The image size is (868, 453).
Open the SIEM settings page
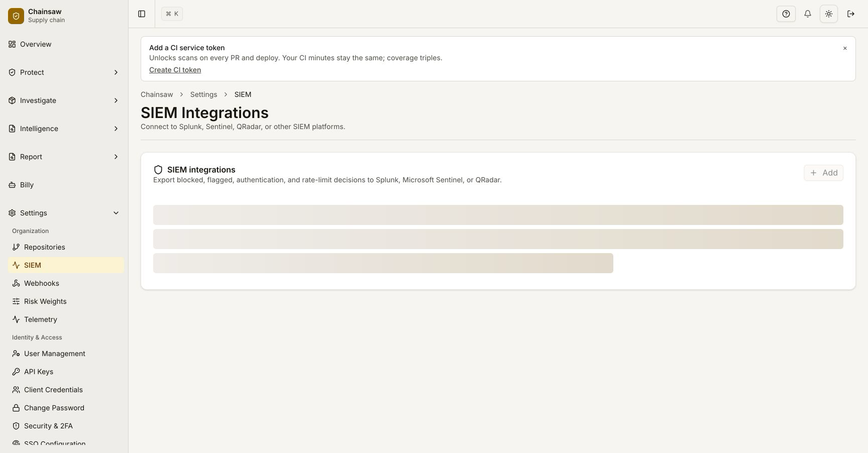pos(66,265)
